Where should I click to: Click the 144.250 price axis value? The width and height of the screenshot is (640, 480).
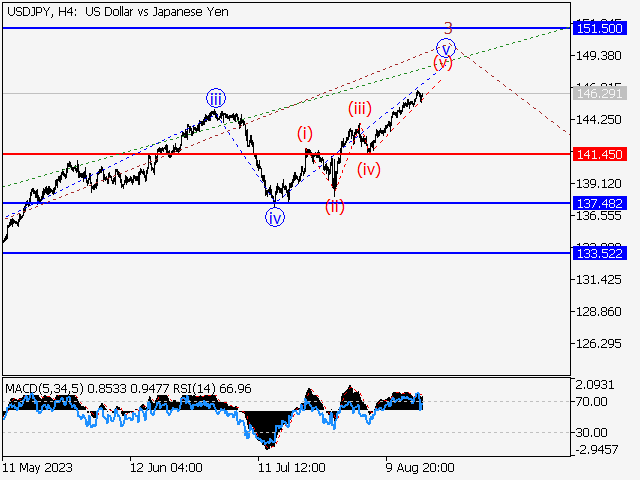click(x=598, y=120)
